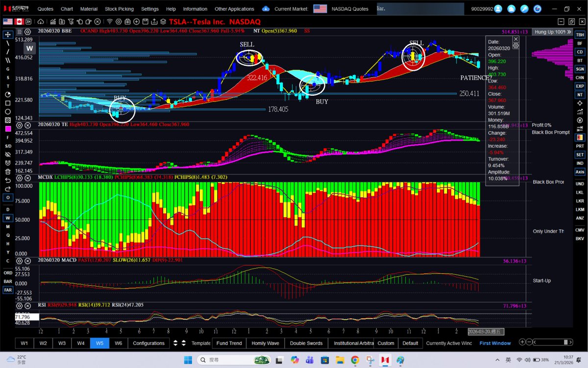The width and height of the screenshot is (588, 368).
Task: Select the hatched fill region tool
Action: pyautogui.click(x=8, y=120)
